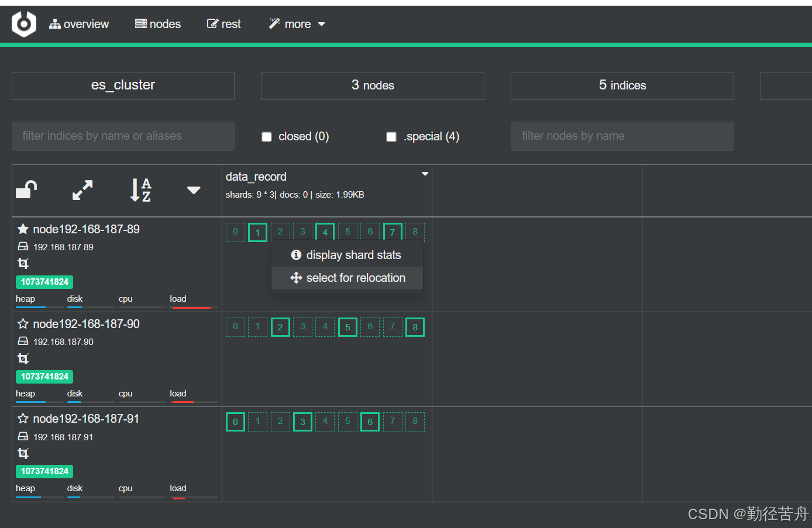This screenshot has height=528, width=812.
Task: Click the disk icon beside 192.168.187.90
Action: point(23,341)
